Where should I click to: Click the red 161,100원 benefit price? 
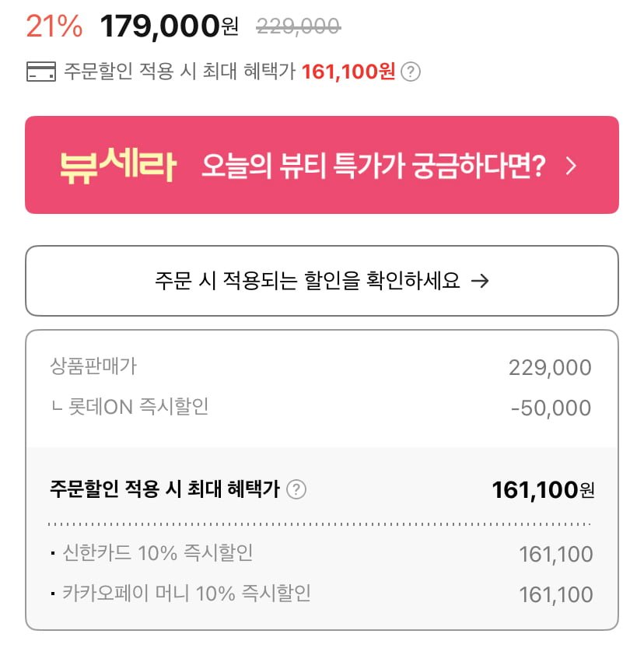348,72
